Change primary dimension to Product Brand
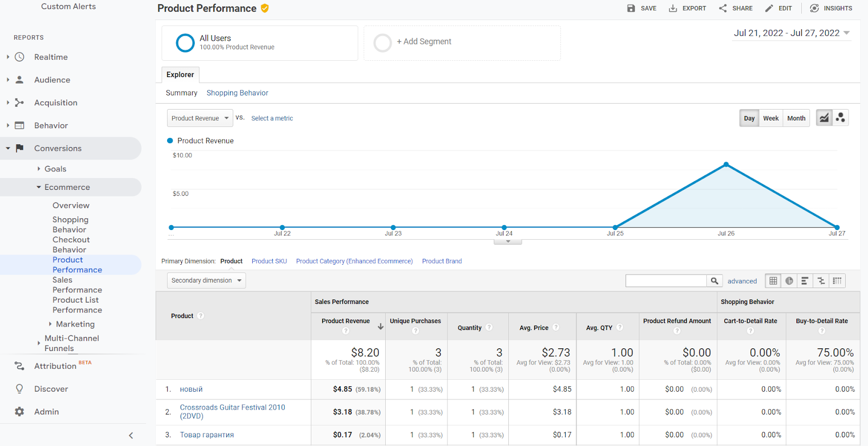This screenshot has width=868, height=446. [x=442, y=261]
